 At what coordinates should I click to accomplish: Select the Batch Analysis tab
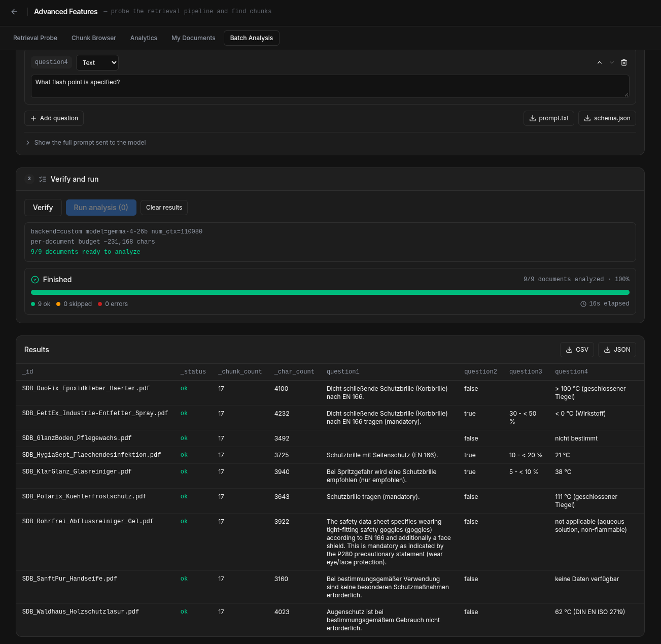click(x=252, y=38)
